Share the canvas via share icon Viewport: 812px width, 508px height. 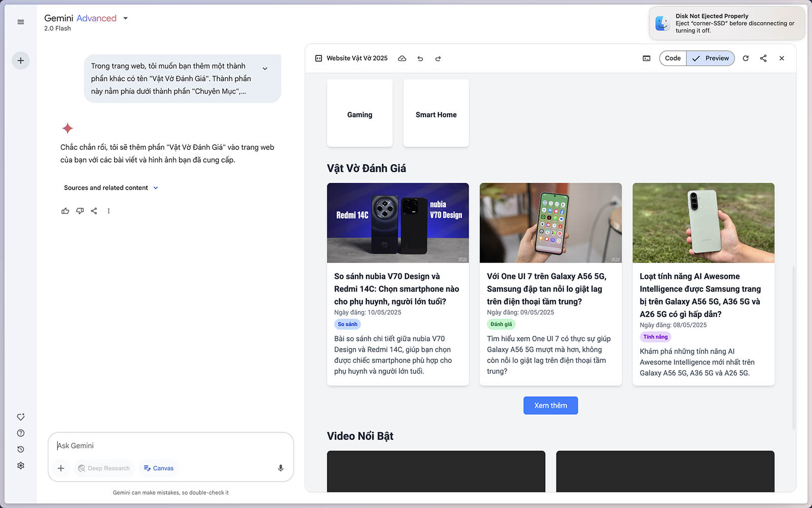click(763, 58)
